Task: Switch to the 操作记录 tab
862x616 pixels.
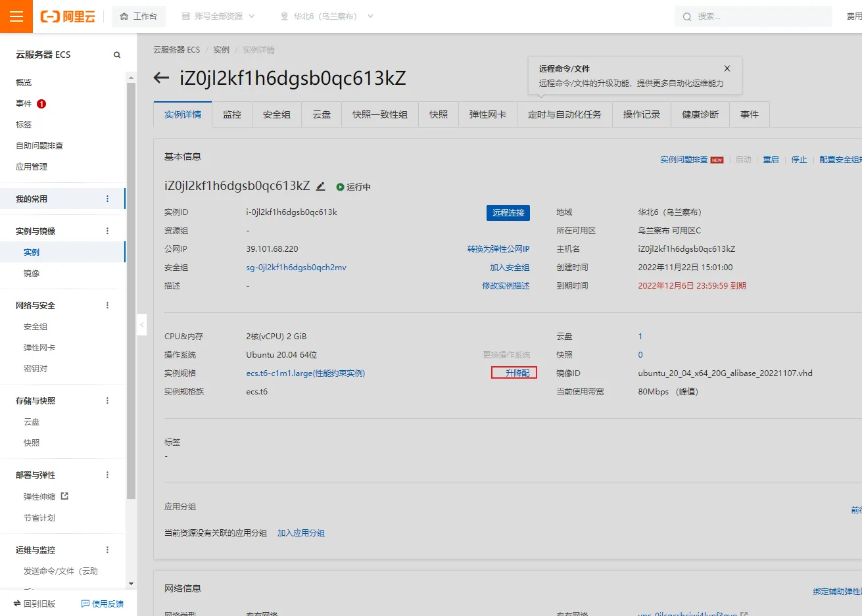Action: point(642,114)
